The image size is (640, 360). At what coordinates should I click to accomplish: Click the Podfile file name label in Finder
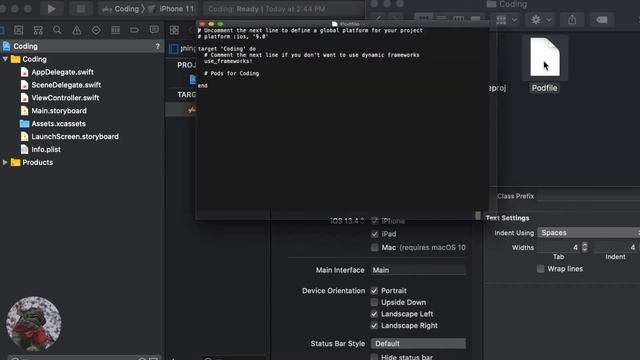click(544, 88)
